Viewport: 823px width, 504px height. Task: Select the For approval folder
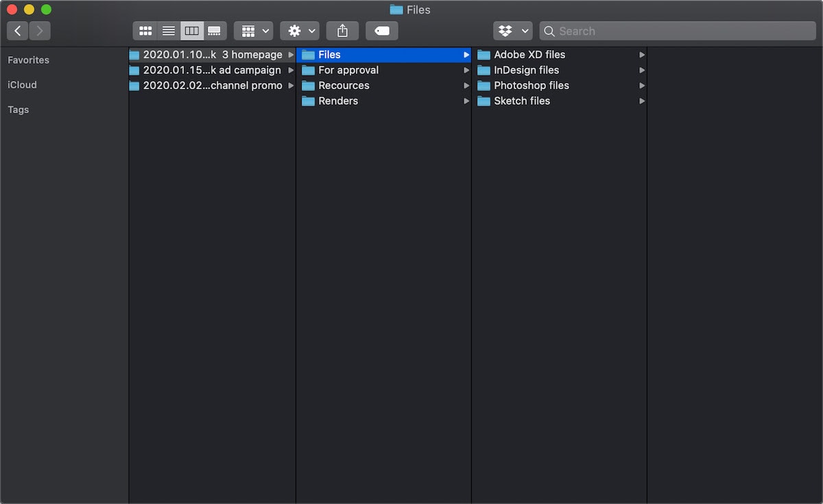384,70
